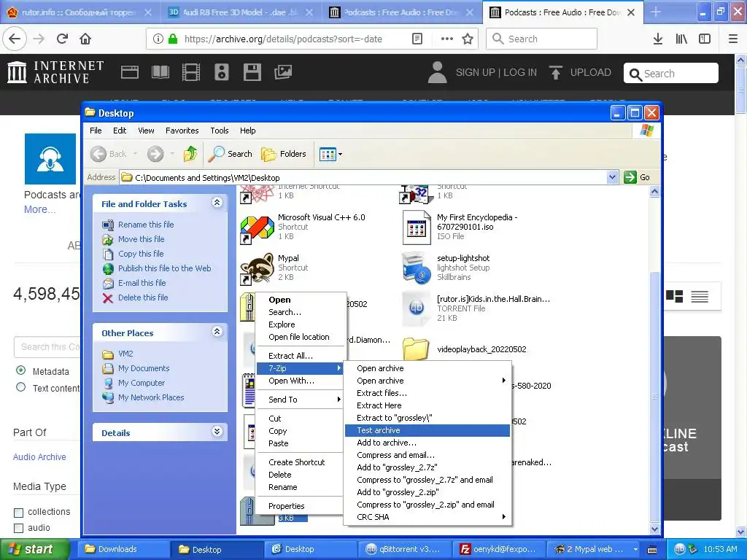Switch archive page to tile view icon
Image resolution: width=747 pixels, height=560 pixels.
674,296
